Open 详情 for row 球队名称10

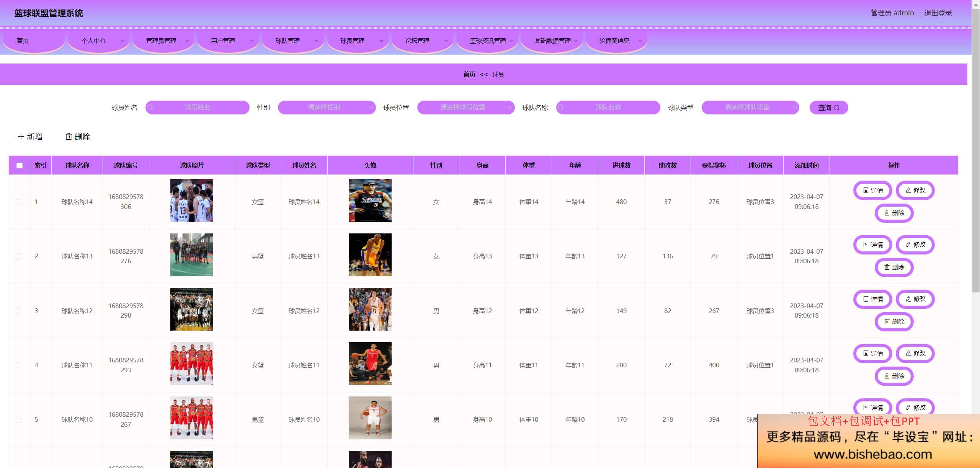(873, 407)
